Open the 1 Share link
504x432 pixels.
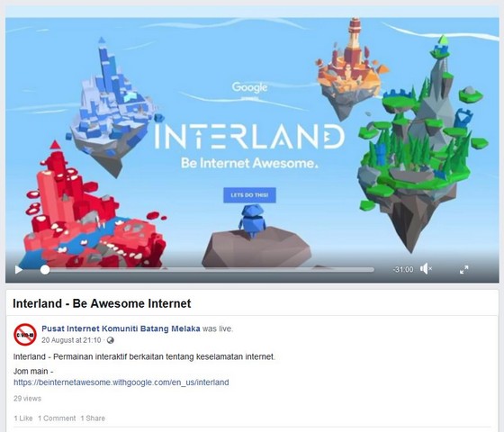93,418
